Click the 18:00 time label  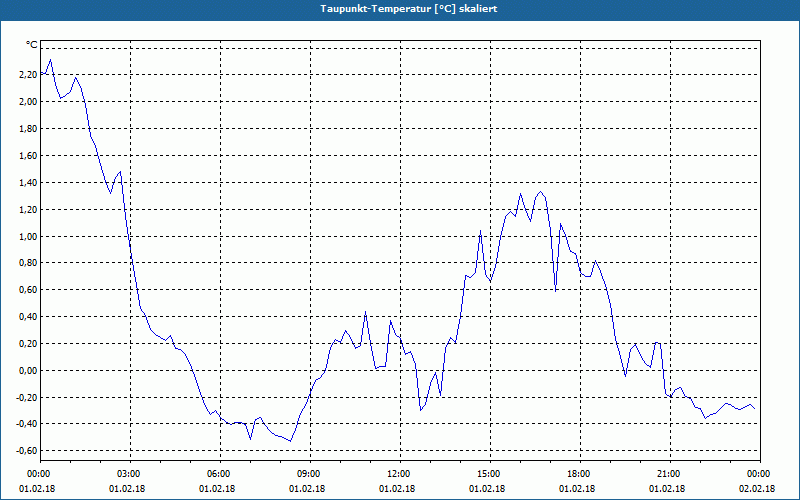pos(580,474)
